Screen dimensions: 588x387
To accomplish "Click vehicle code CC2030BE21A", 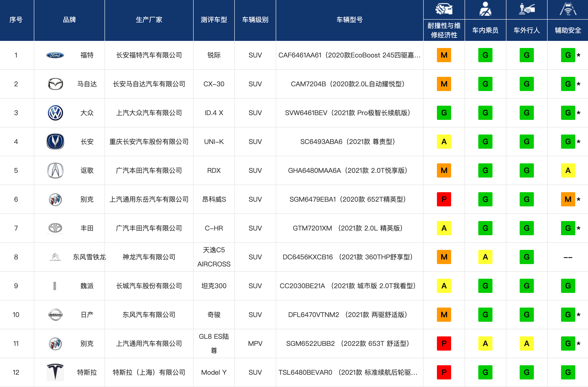I will 302,286.
